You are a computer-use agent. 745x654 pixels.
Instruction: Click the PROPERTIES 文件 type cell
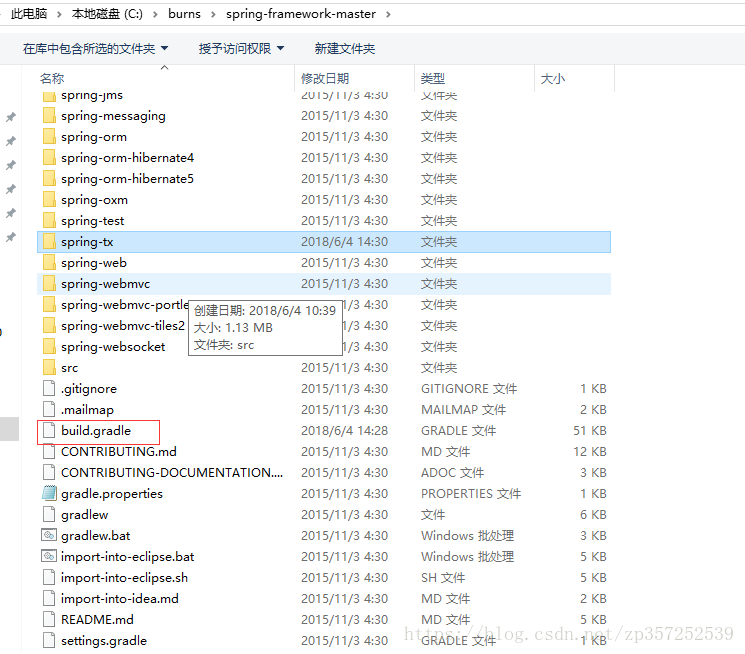pos(471,493)
